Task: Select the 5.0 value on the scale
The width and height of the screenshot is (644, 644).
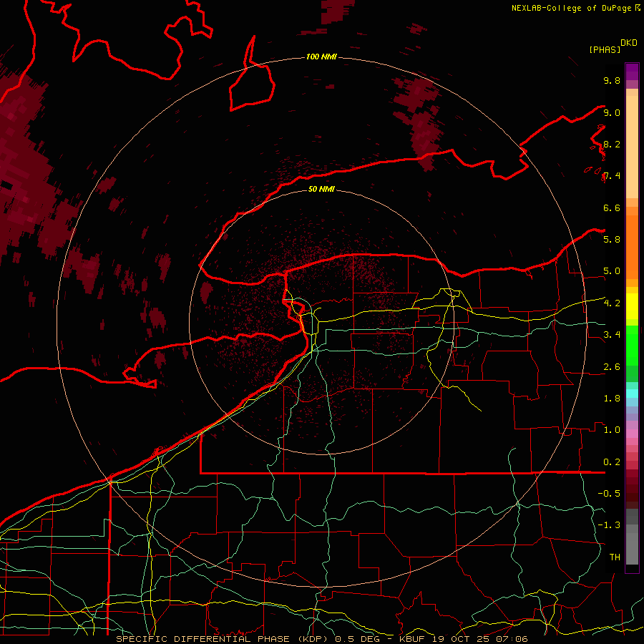Action: pyautogui.click(x=612, y=271)
